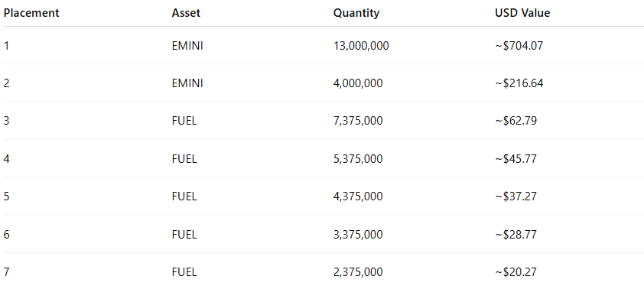Click the Quantity column header
Screen dimensions: 644x289
356,13
